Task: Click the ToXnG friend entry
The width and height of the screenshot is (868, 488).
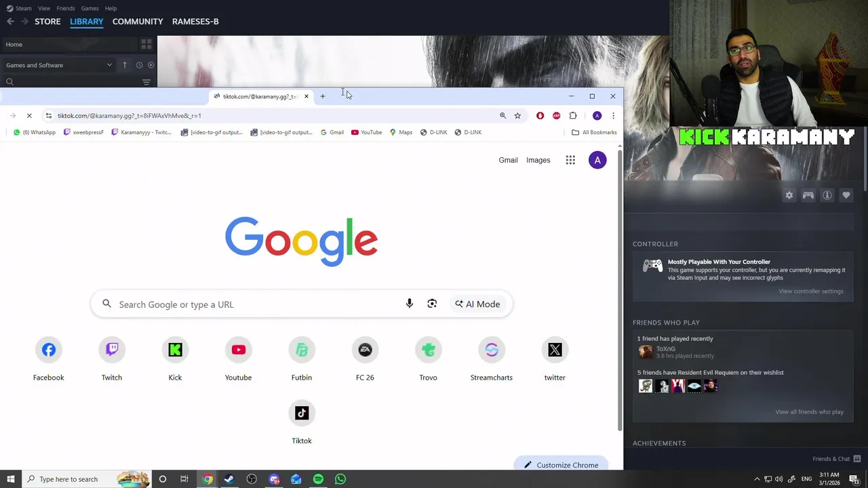Action: click(675, 352)
